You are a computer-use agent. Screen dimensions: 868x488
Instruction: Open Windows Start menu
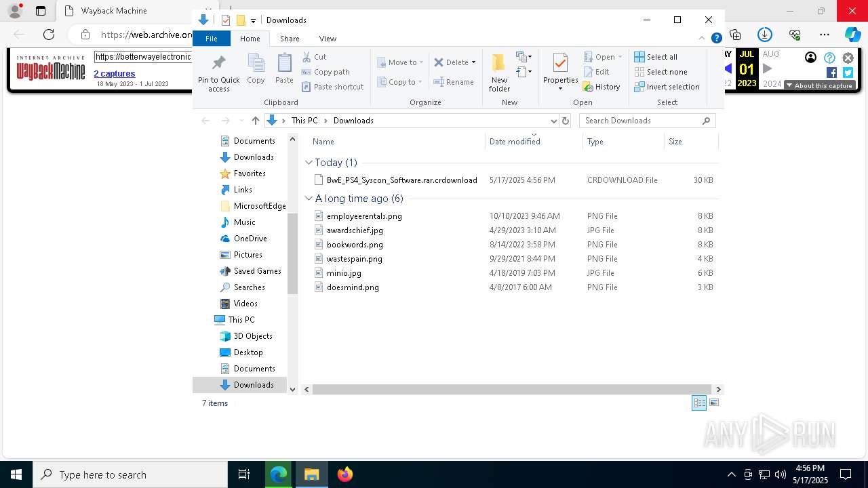(x=16, y=474)
